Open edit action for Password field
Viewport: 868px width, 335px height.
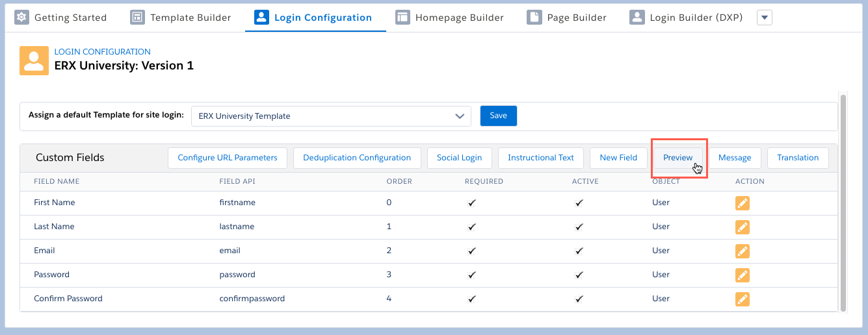coord(742,275)
